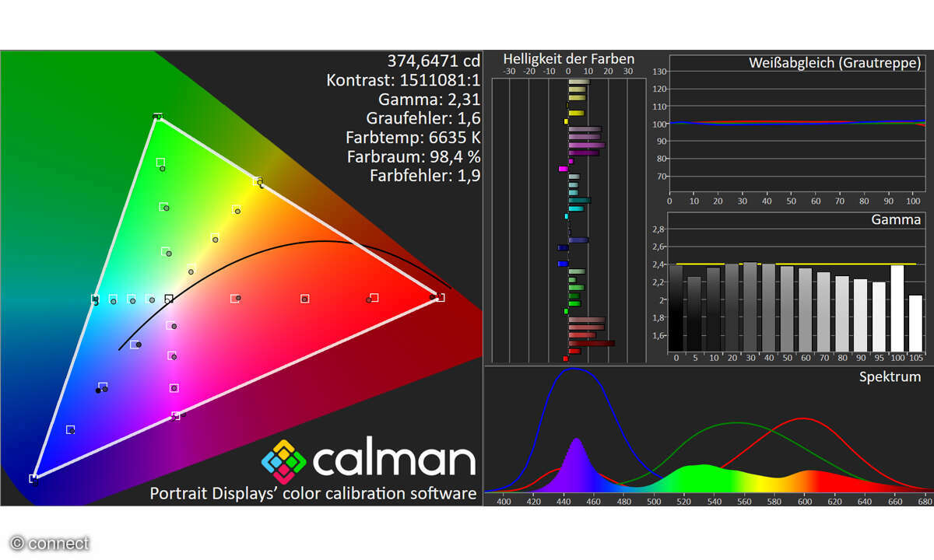This screenshot has height=560, width=934.
Task: Click the green primary point on gamut triangle
Action: 158,117
